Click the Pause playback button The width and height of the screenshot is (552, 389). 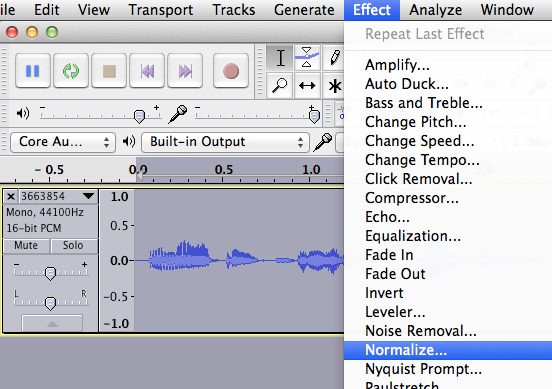[33, 71]
